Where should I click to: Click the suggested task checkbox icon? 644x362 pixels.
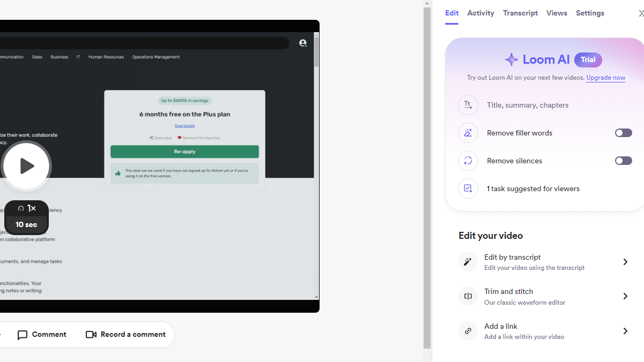click(468, 188)
